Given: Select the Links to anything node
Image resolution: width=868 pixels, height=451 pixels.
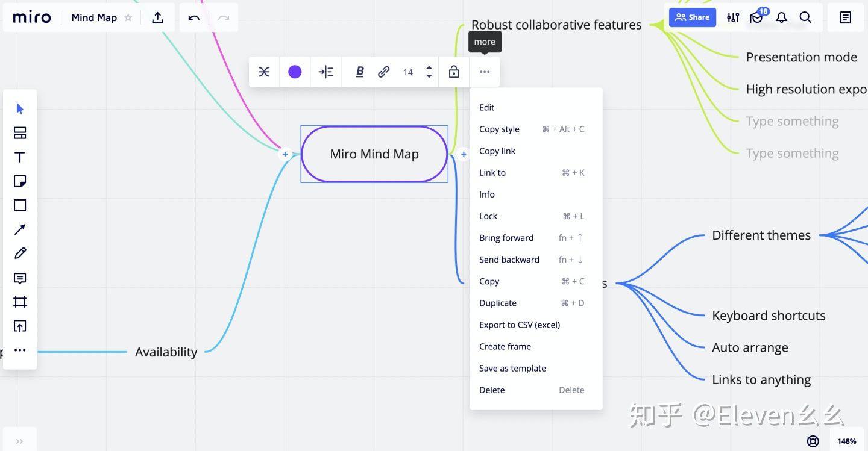Looking at the screenshot, I should tap(761, 379).
